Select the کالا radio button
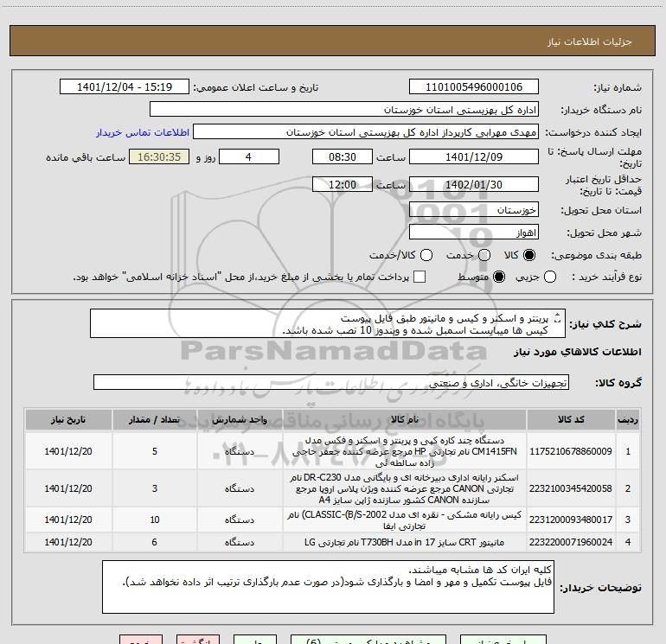Viewport: 666px width, 644px height. click(529, 255)
